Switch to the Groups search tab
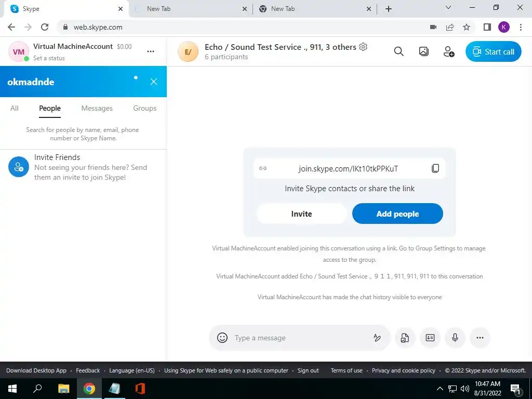532x399 pixels. 145,108
